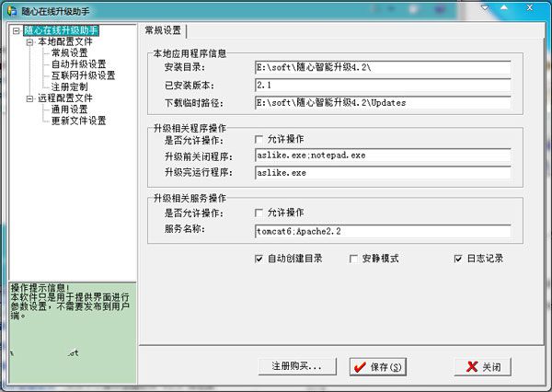Select the 注册定制 tree item
Image resolution: width=552 pixels, height=392 pixels.
[x=70, y=86]
